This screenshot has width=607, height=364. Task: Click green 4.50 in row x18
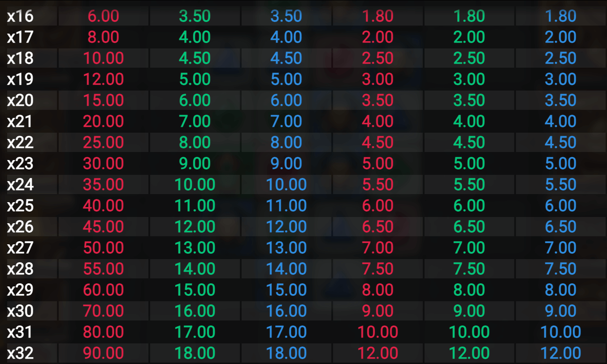[195, 58]
